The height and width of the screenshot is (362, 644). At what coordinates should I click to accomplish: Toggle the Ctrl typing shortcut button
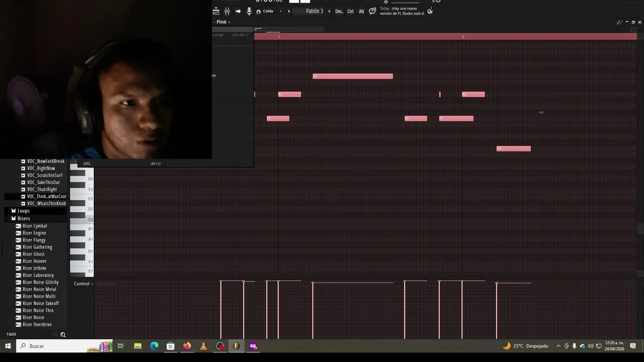coord(350,11)
